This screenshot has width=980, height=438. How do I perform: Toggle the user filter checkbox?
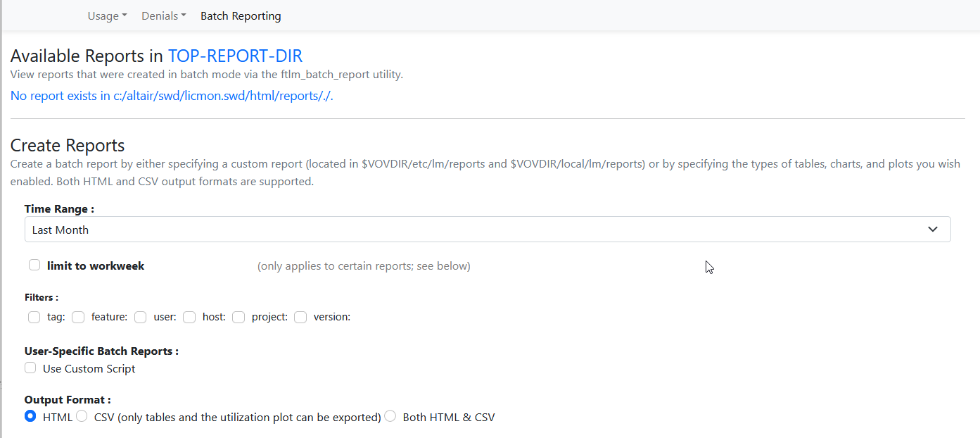point(140,317)
